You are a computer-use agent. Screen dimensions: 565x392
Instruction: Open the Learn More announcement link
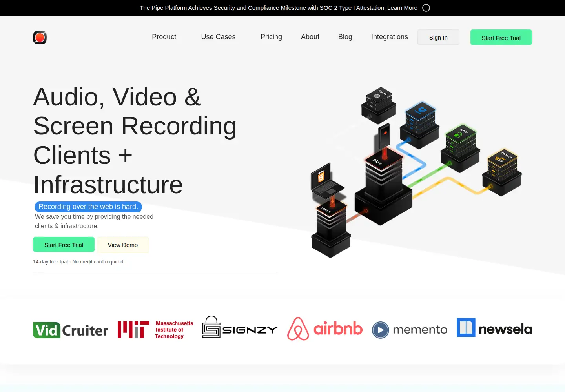pos(402,8)
